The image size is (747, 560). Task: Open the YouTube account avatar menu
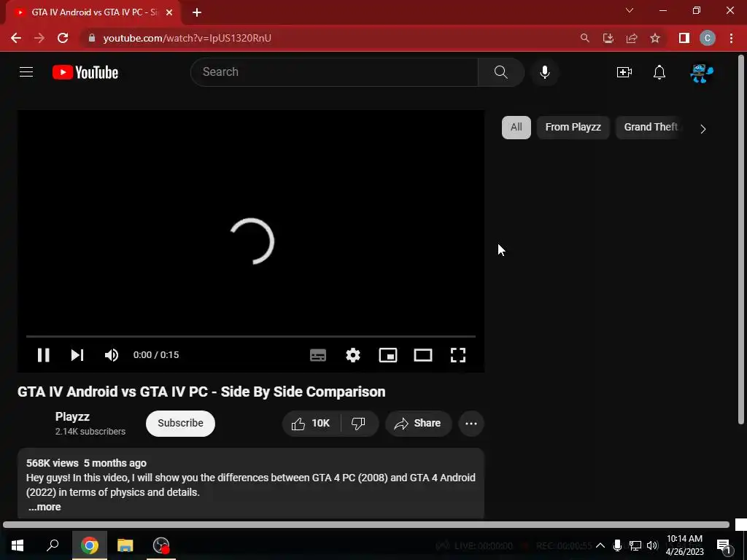(702, 73)
